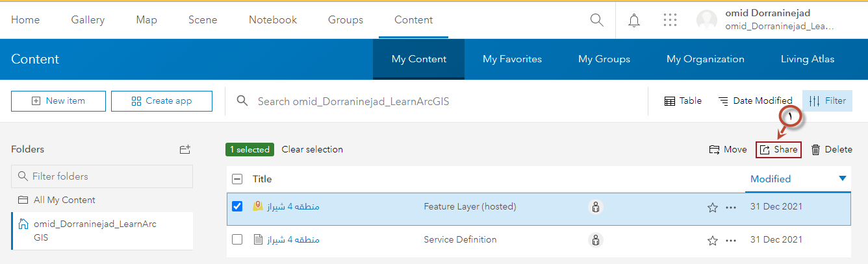Create a new folder using the folder-plus icon
Image resolution: width=868 pixels, height=264 pixels.
(185, 149)
